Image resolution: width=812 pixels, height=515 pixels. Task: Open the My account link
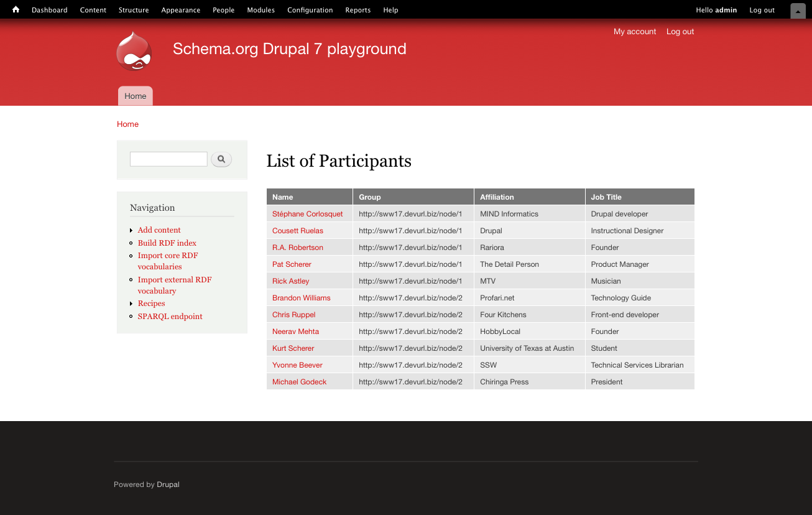pyautogui.click(x=634, y=32)
